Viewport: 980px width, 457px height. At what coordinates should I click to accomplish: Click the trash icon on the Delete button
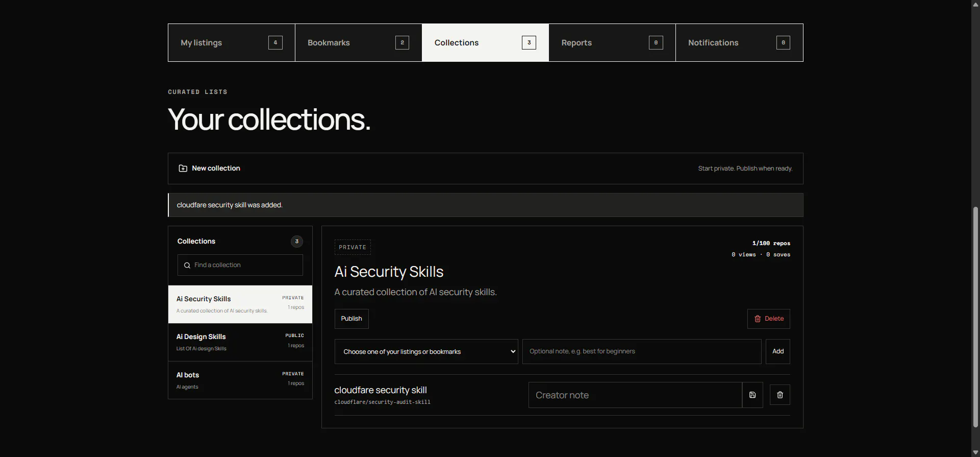tap(758, 319)
